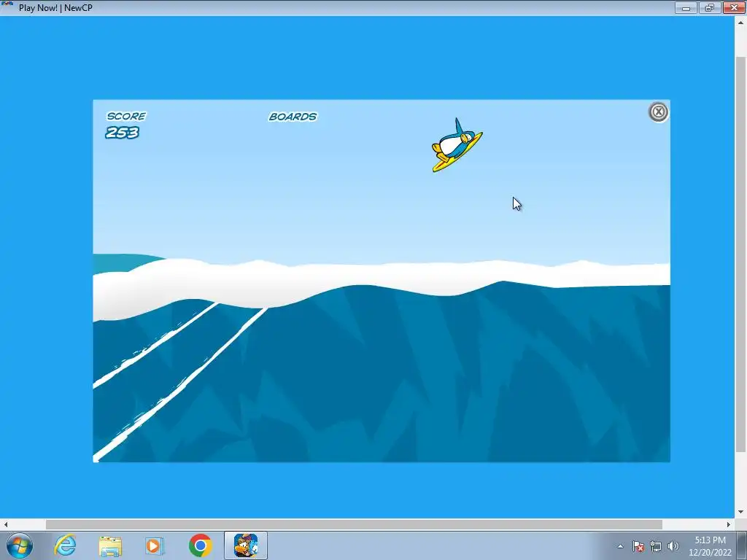This screenshot has width=747, height=560.
Task: Click the horizontal scrollbar thumb
Action: coord(354,524)
